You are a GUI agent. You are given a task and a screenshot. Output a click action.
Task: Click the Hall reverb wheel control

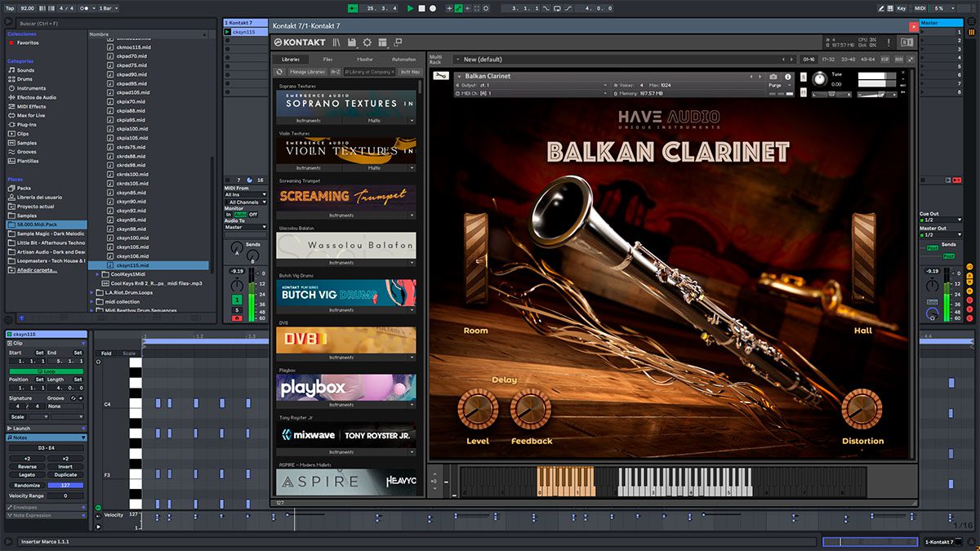point(864,259)
